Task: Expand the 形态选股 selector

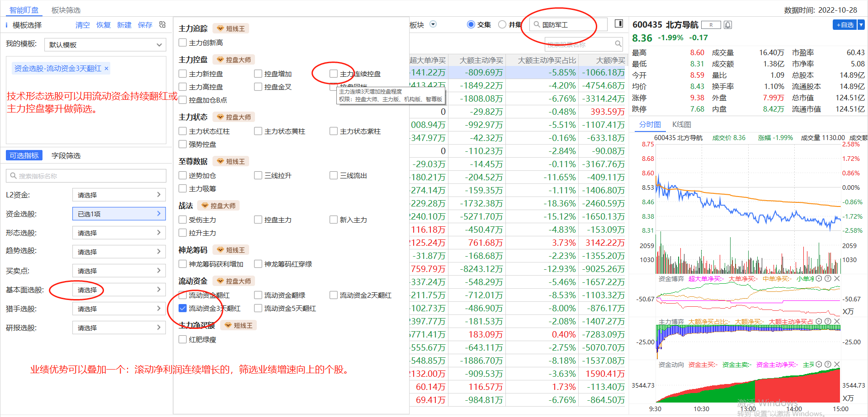Action: (x=119, y=233)
